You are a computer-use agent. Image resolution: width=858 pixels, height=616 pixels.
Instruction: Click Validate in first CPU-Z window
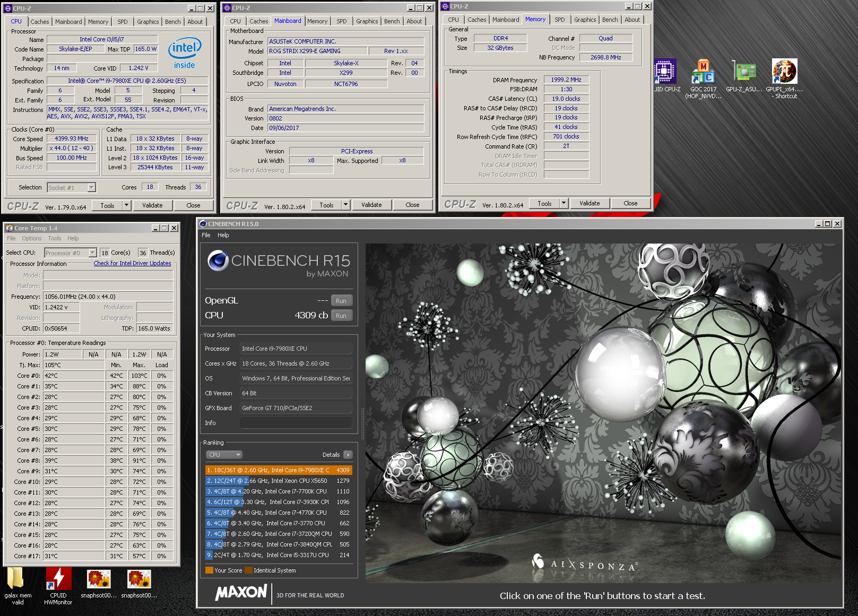[x=152, y=205]
